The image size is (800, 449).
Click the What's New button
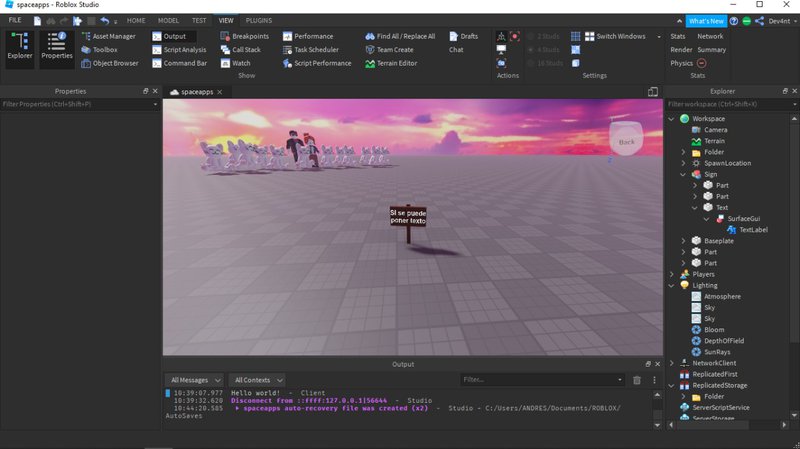click(x=706, y=21)
